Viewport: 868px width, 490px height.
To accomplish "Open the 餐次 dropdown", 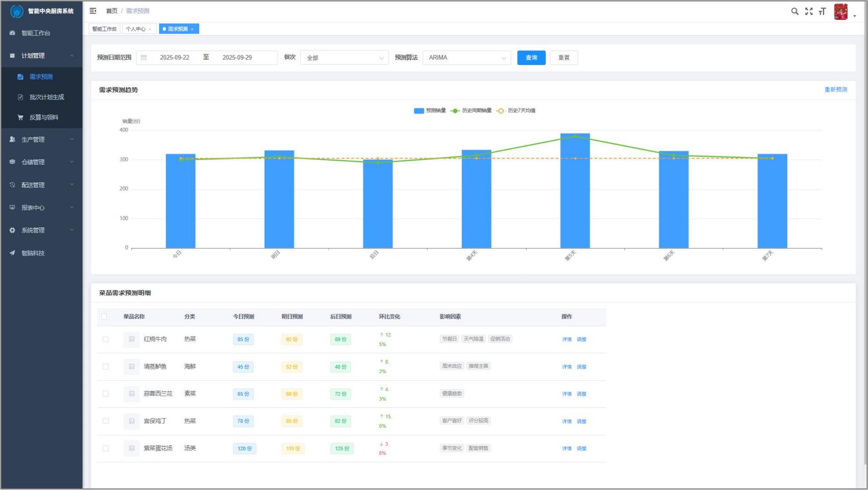I will point(344,58).
